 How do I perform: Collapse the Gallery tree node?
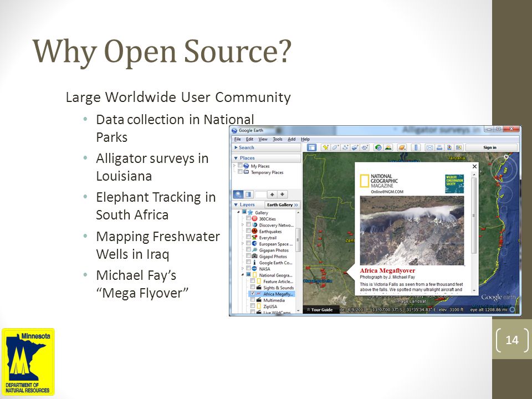[x=238, y=212]
